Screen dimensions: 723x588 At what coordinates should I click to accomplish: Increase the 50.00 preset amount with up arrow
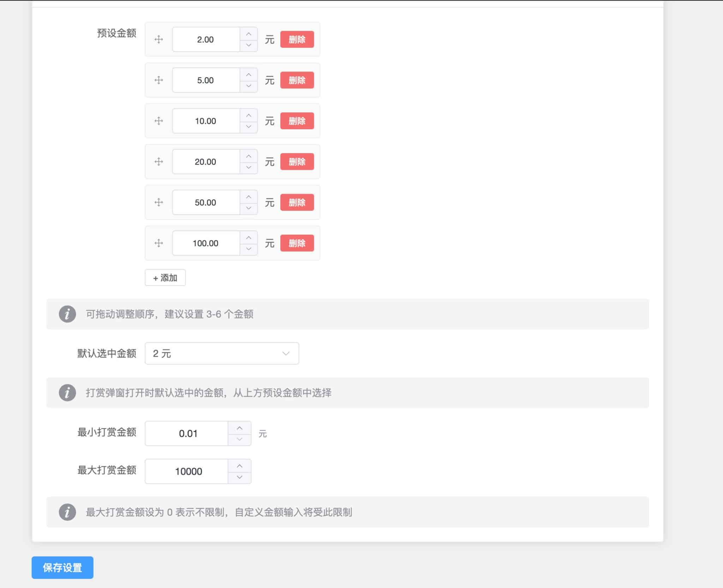249,197
